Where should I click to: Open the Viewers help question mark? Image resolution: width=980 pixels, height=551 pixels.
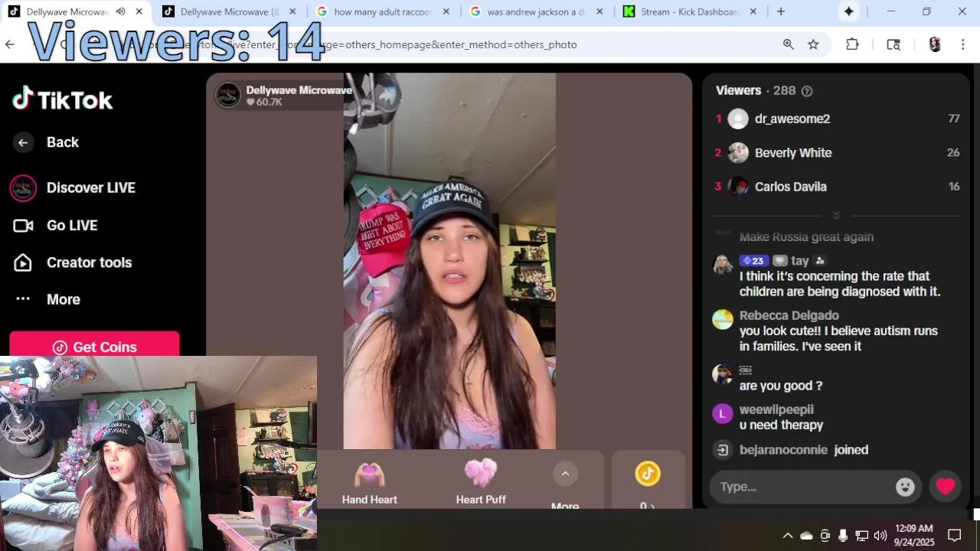tap(806, 91)
